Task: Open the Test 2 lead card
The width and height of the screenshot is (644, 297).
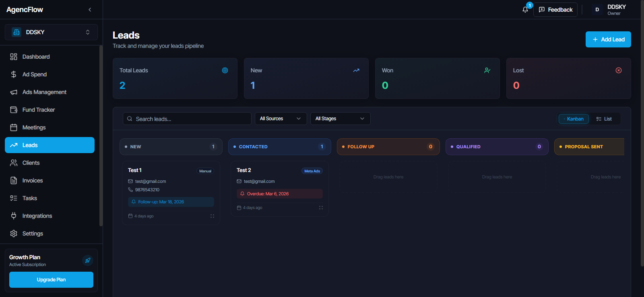Action: click(280, 189)
